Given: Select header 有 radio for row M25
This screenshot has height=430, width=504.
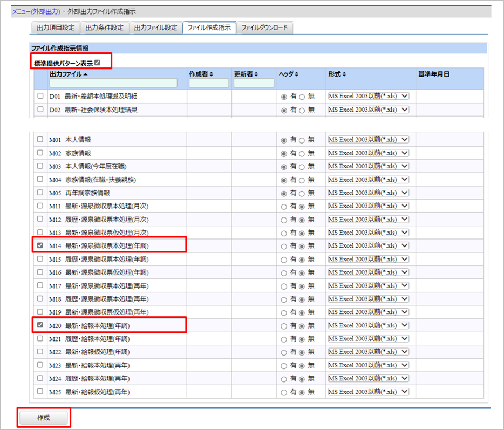Looking at the screenshot, I should click(284, 393).
